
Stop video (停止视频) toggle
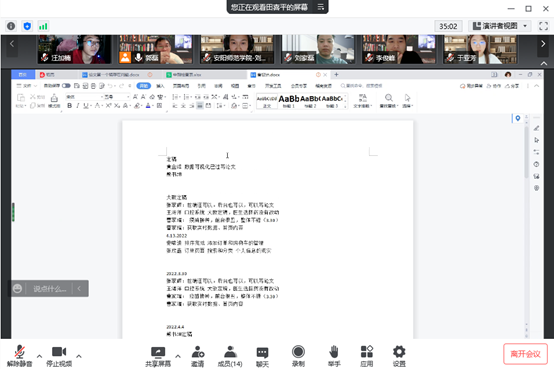[59, 356]
